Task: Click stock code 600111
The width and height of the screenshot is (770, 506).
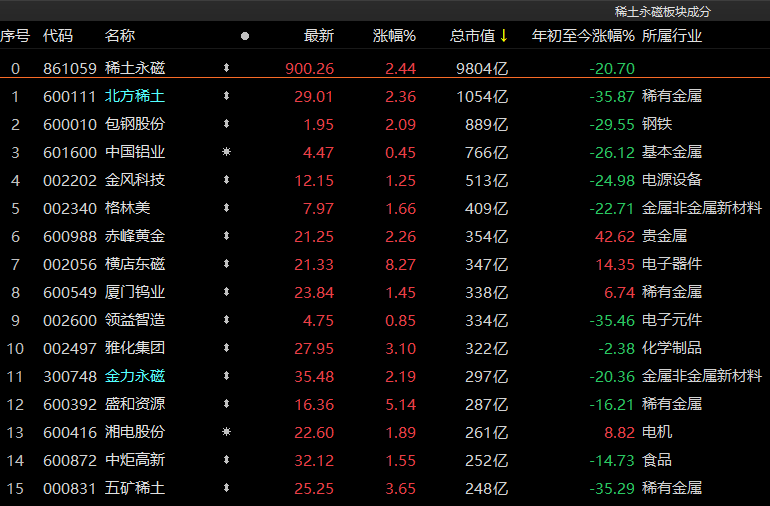Action: 69,97
